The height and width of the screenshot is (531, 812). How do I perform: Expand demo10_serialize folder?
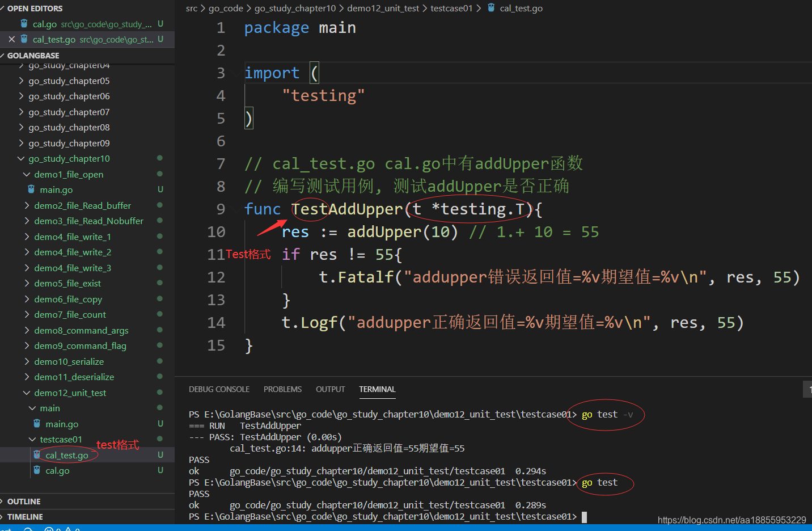(x=27, y=361)
